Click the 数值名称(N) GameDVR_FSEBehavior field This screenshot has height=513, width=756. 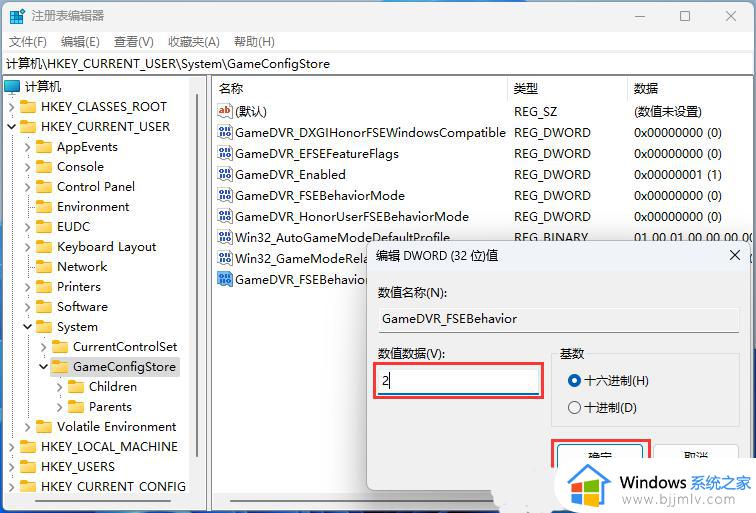pyautogui.click(x=558, y=319)
